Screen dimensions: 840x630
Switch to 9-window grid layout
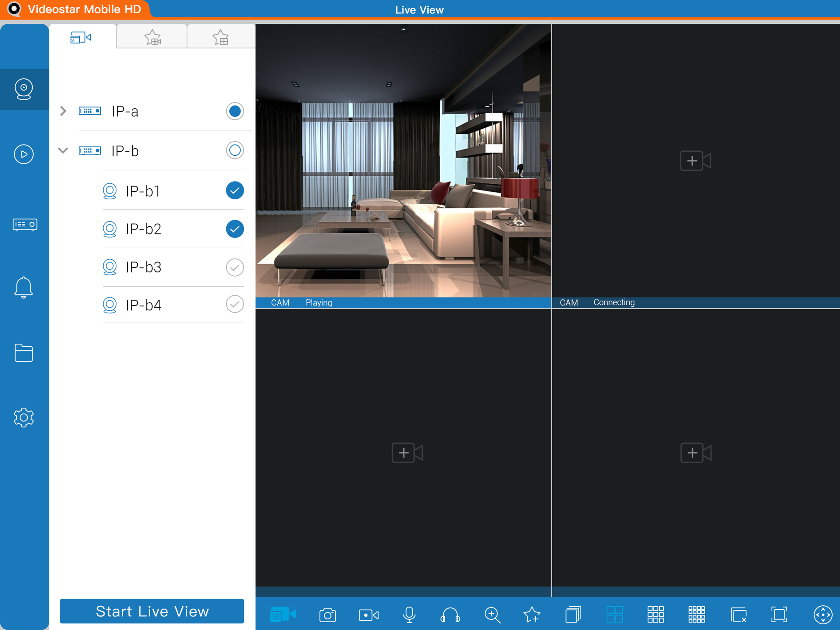(x=656, y=614)
